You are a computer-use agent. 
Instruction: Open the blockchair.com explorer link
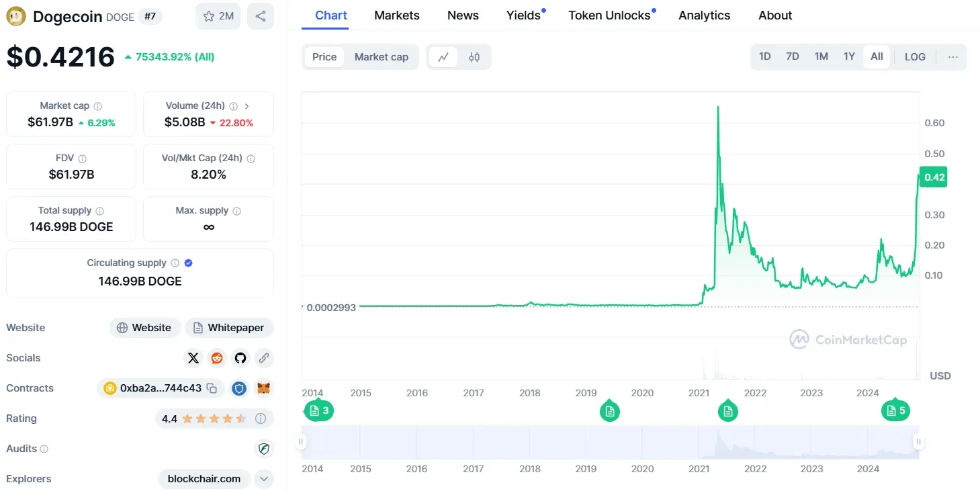pos(204,479)
